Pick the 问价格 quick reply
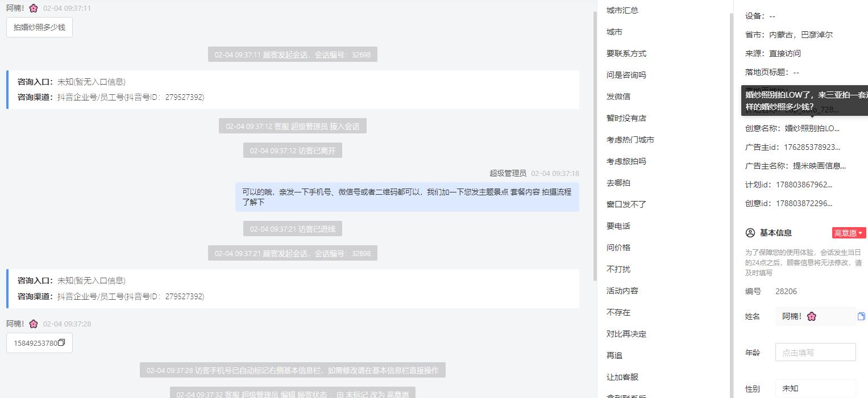Viewport: 868px width, 398px height. pos(618,248)
